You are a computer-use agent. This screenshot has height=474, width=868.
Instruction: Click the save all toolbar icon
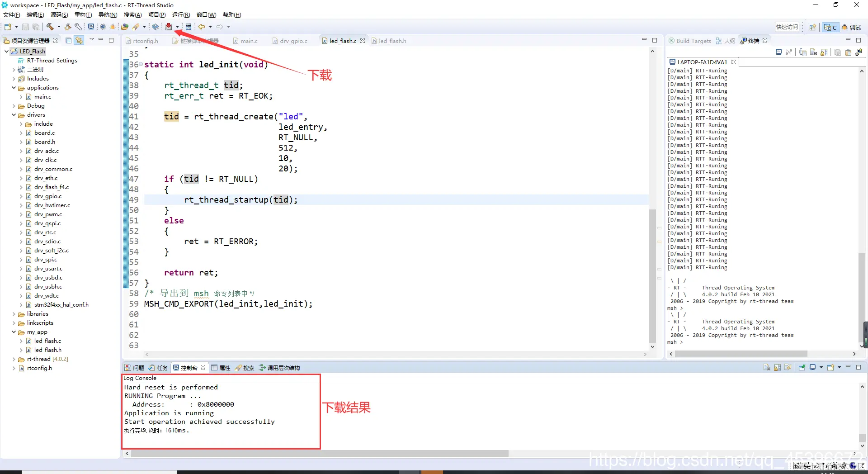pos(36,27)
